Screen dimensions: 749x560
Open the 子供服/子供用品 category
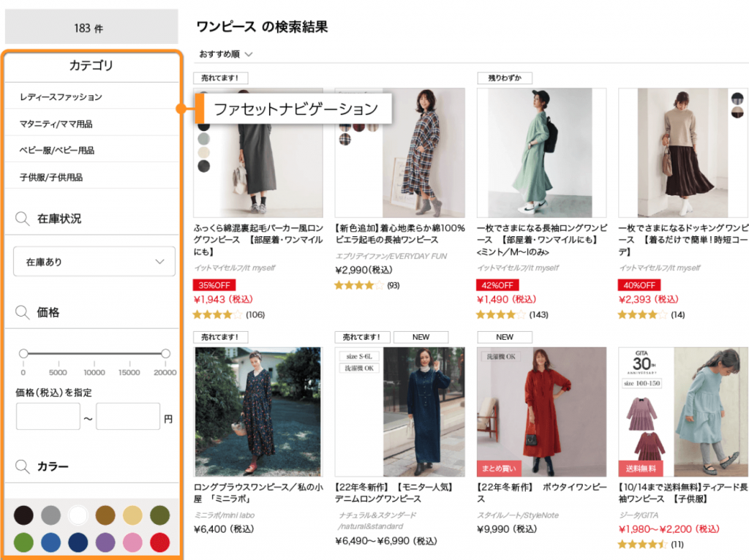pos(51,178)
